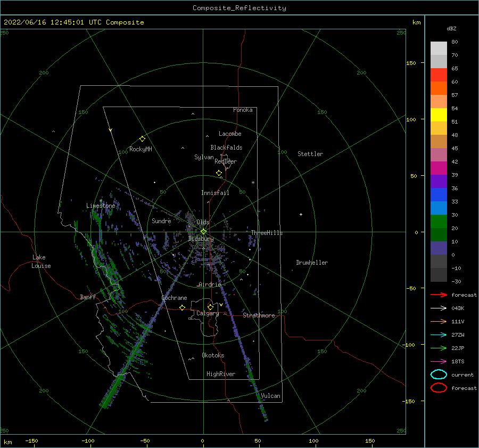Click the Ponoka label

coord(243,110)
